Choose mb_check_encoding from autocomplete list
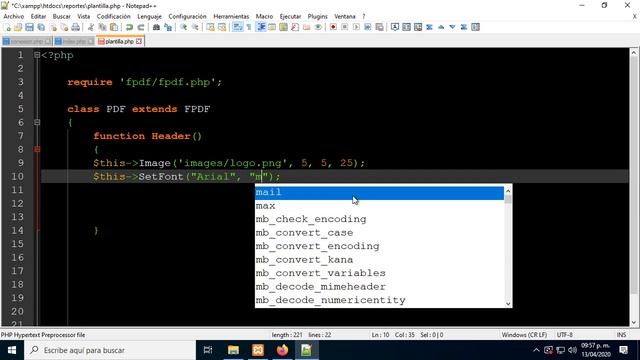The width and height of the screenshot is (640, 360). click(x=380, y=220)
